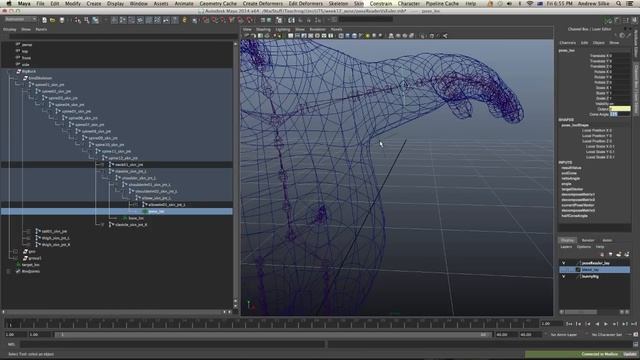This screenshot has width=640, height=360.
Task: Expand thigh_skin_jnt_R in Outliner
Action: (28, 244)
